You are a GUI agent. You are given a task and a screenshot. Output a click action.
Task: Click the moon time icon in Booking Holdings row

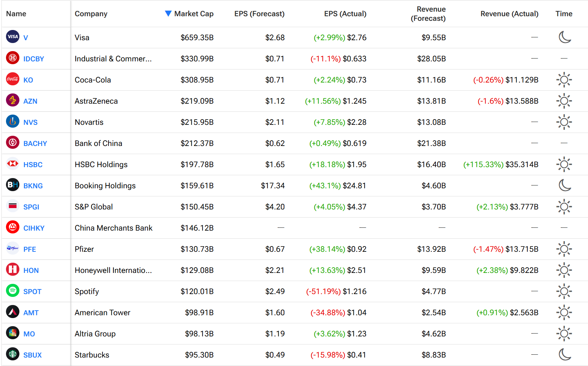click(x=565, y=185)
